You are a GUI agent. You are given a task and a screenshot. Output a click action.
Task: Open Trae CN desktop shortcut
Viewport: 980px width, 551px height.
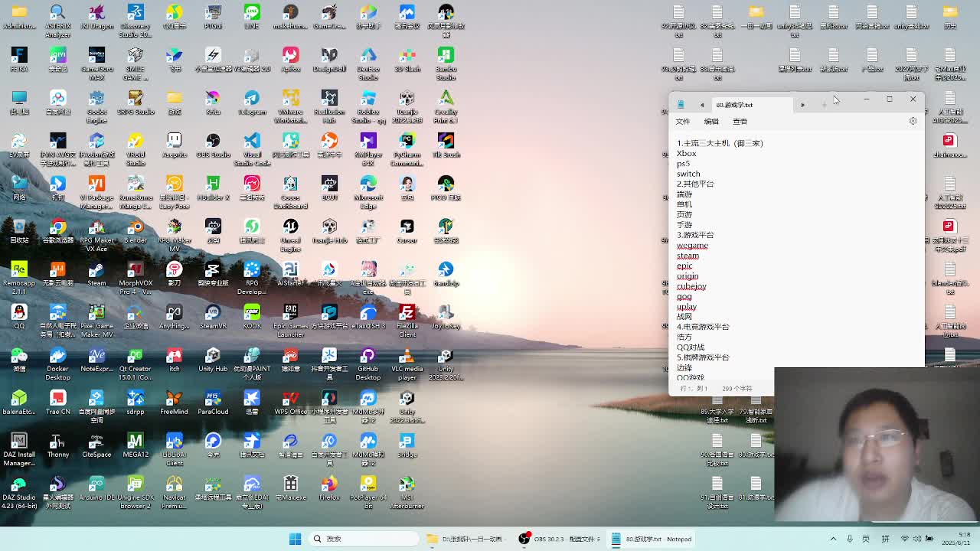[57, 403]
